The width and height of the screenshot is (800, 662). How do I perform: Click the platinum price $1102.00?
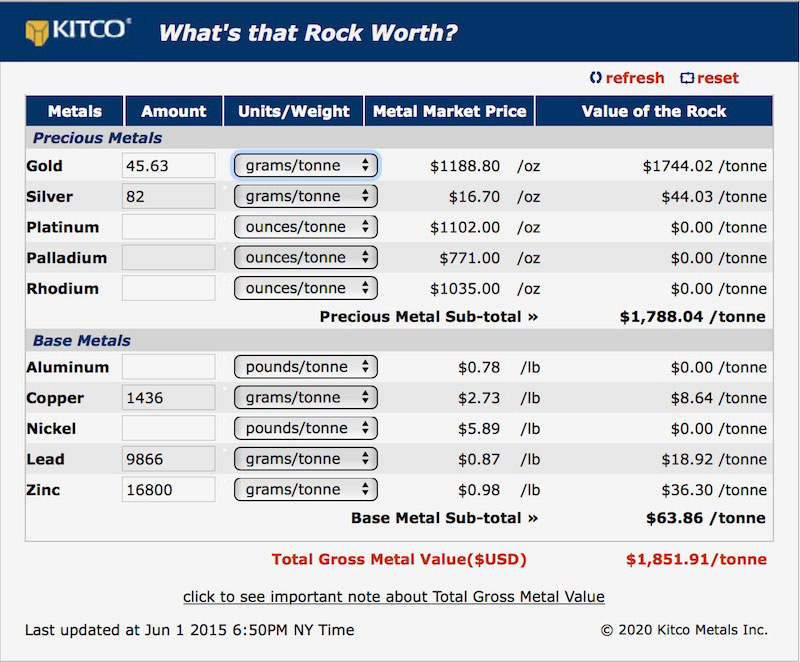pyautogui.click(x=465, y=227)
